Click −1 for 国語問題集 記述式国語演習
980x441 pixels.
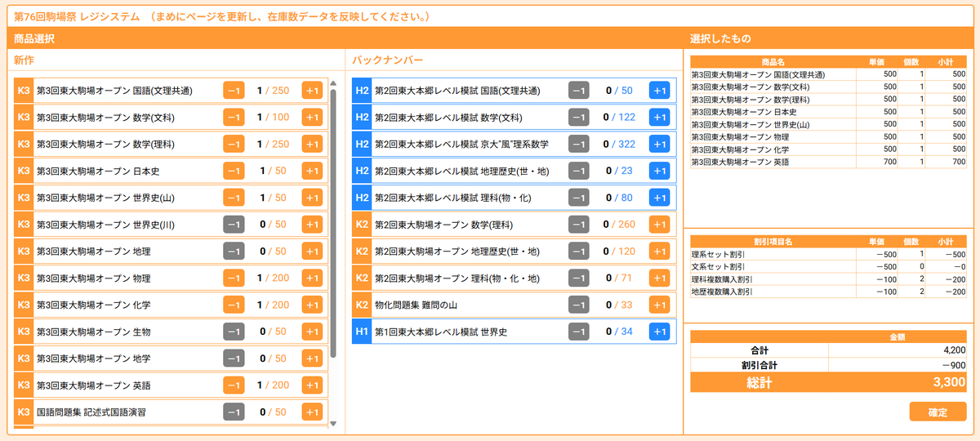pyautogui.click(x=234, y=412)
